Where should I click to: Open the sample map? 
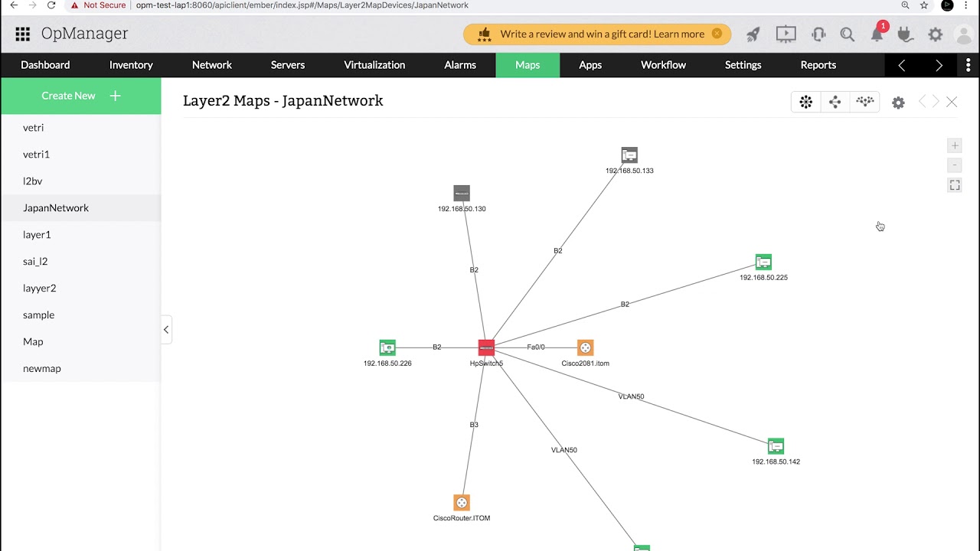[x=80, y=315]
